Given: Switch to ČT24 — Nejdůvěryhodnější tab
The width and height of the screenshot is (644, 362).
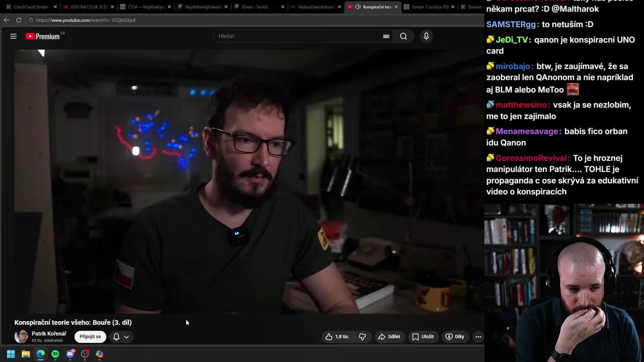Looking at the screenshot, I should click(x=146, y=7).
